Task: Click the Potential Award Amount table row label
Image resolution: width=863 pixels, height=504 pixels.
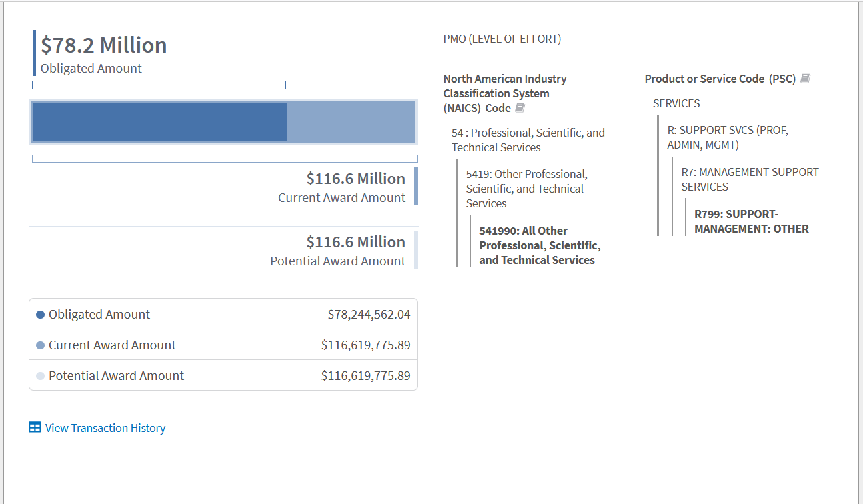Action: click(x=116, y=375)
